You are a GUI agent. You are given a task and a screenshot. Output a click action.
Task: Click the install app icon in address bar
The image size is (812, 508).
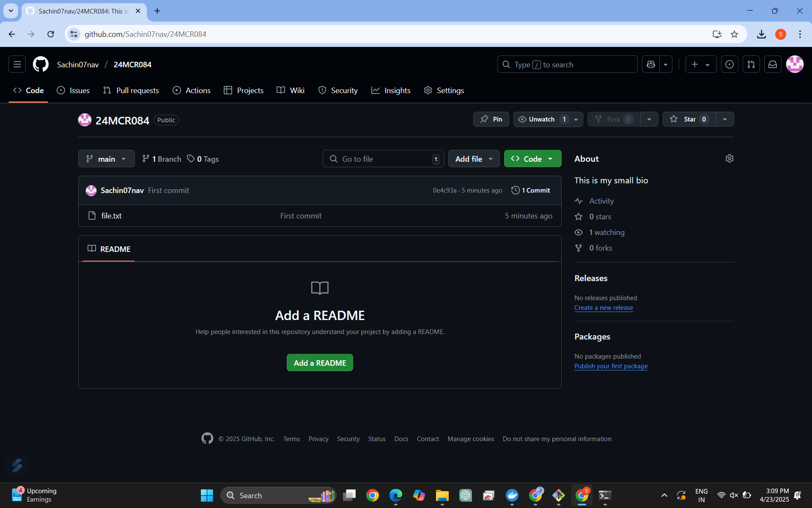(x=717, y=34)
